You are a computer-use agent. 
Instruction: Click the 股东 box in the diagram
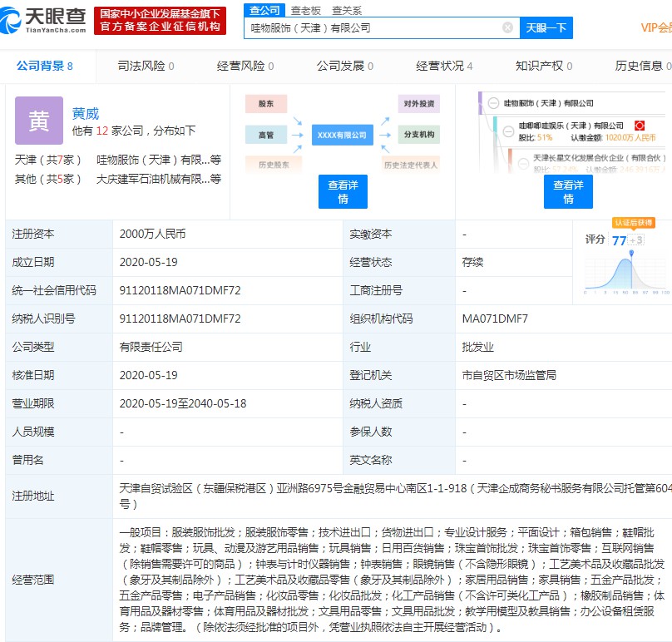[x=266, y=104]
